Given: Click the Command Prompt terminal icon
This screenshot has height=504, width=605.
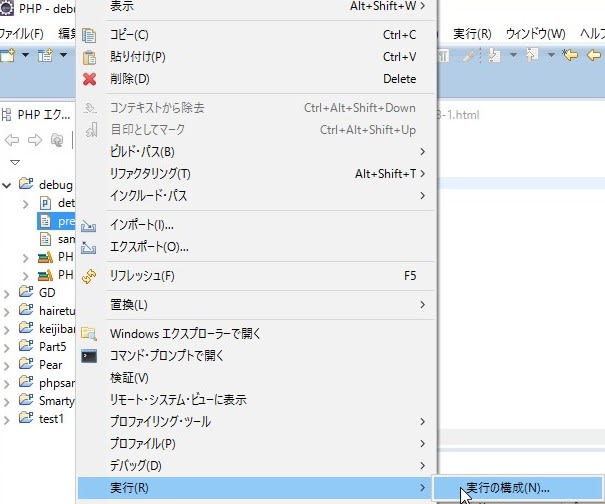Looking at the screenshot, I should [x=90, y=355].
